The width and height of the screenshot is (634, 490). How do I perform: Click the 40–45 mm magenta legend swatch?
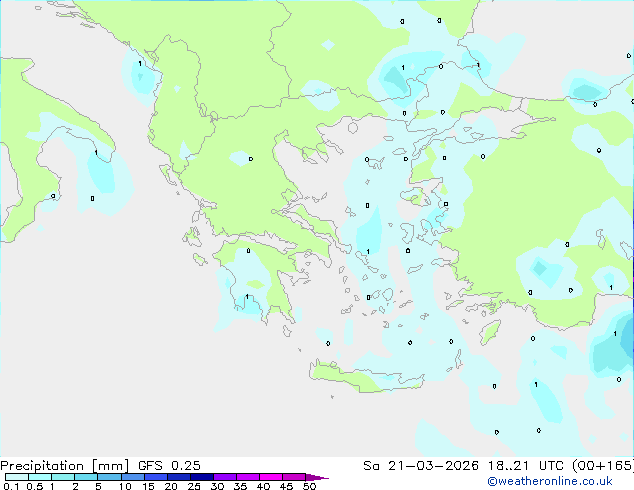[x=271, y=477]
